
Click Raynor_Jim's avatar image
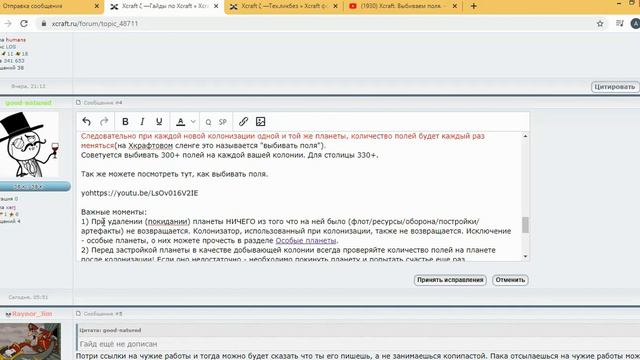[30, 341]
